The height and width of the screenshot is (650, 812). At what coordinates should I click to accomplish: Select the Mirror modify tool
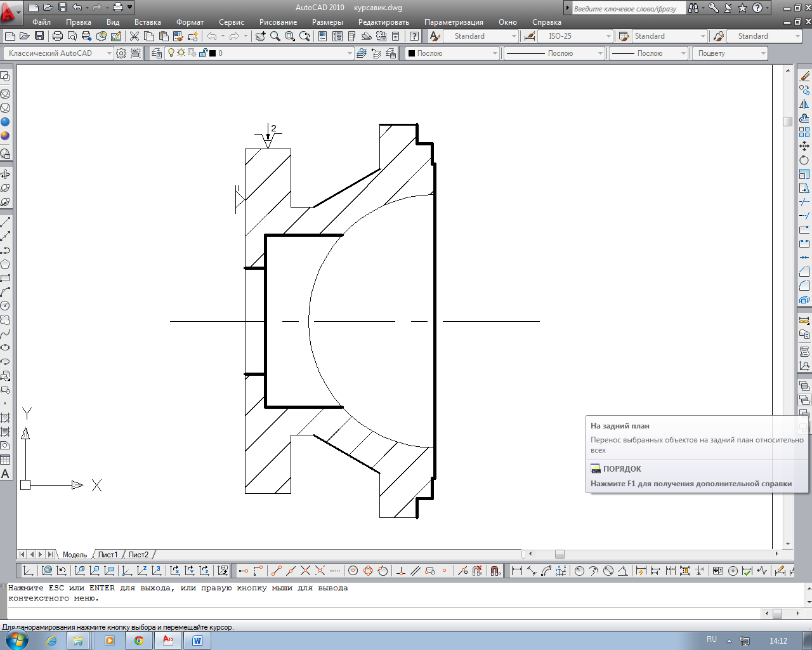pos(804,104)
